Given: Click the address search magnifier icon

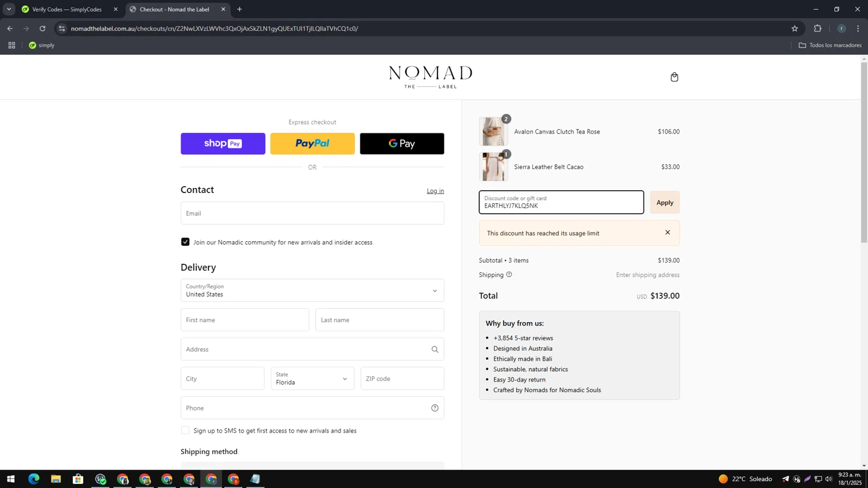Looking at the screenshot, I should pyautogui.click(x=435, y=349).
